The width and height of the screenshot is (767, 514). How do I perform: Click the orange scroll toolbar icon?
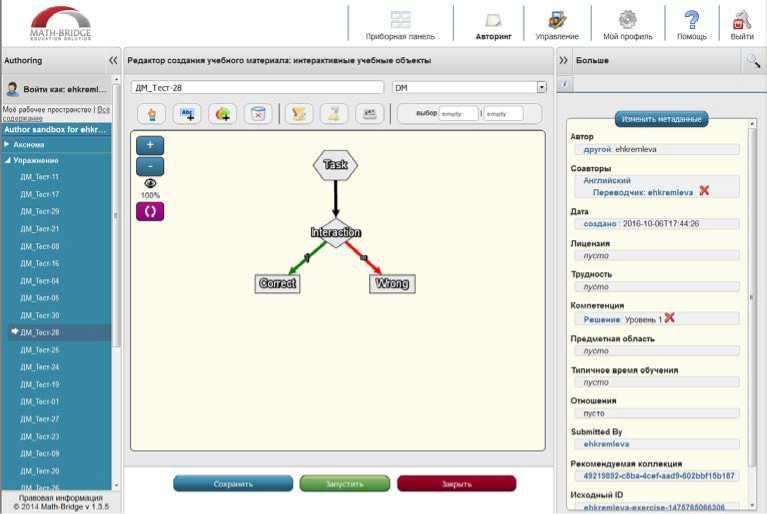299,114
